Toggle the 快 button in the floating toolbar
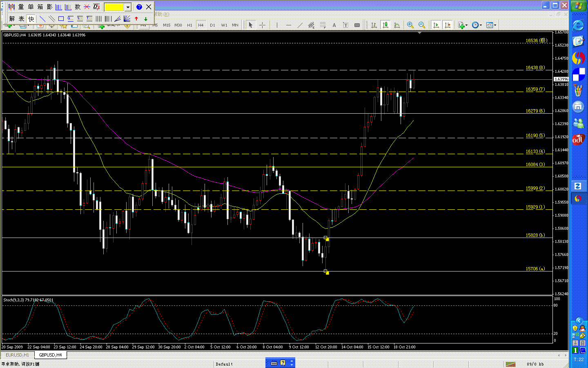588x368 pixels. 31,19
